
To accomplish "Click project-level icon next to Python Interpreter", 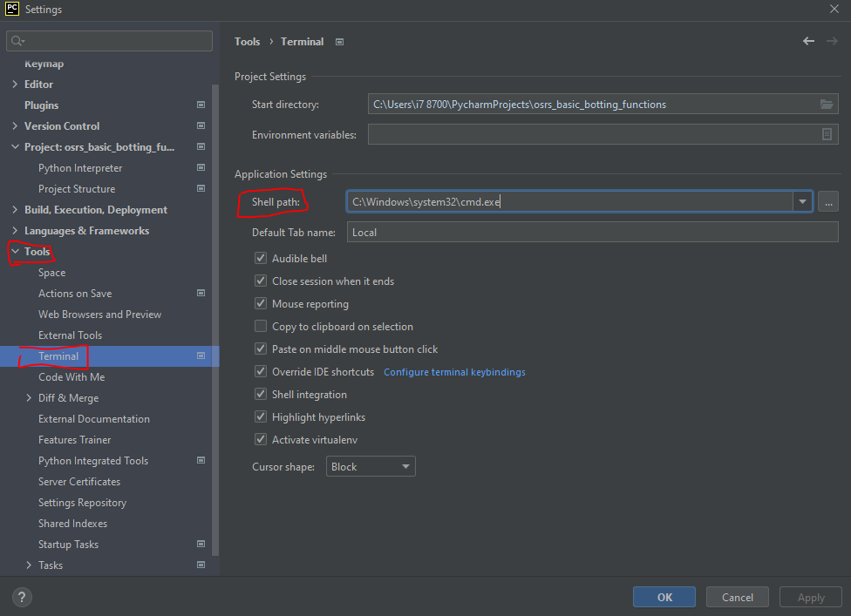I will [x=201, y=167].
